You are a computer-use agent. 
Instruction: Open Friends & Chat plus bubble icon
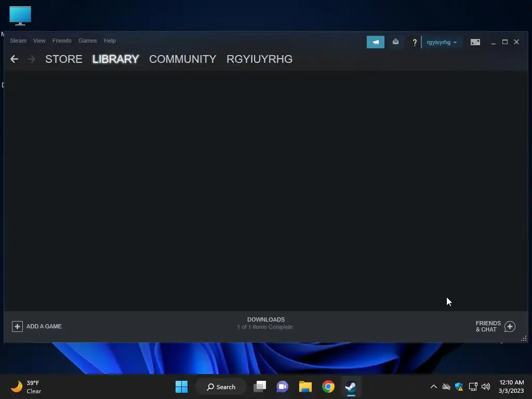tap(510, 326)
